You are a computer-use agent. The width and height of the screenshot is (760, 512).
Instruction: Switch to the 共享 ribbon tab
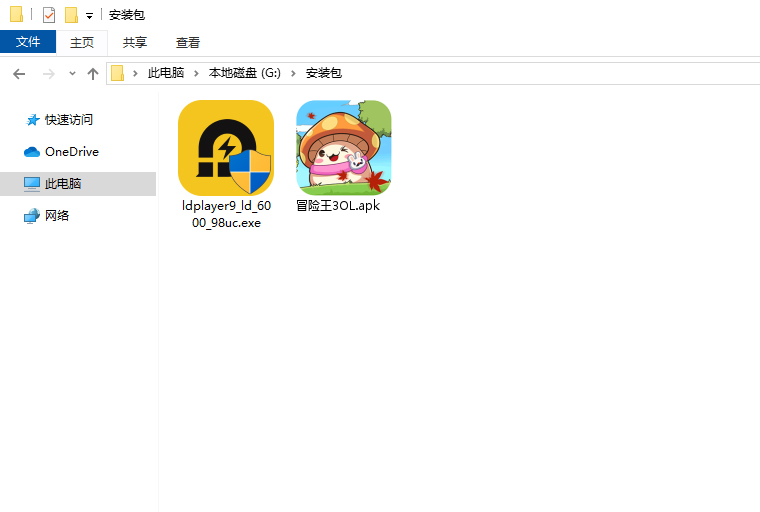134,43
